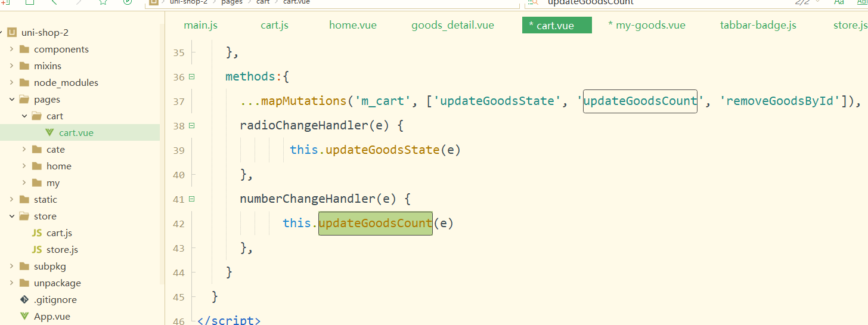Click the pages open-folder icon
868x325 pixels.
click(24, 100)
